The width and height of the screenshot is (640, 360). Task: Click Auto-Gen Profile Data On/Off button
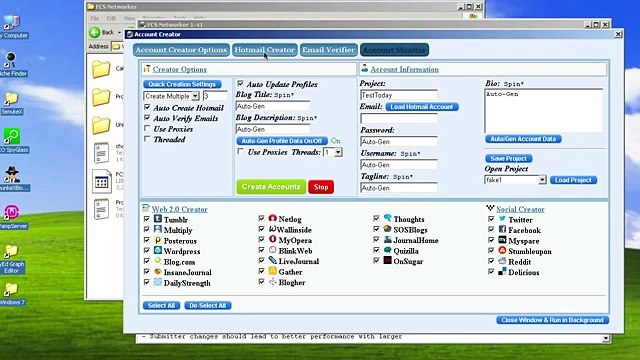click(x=282, y=141)
